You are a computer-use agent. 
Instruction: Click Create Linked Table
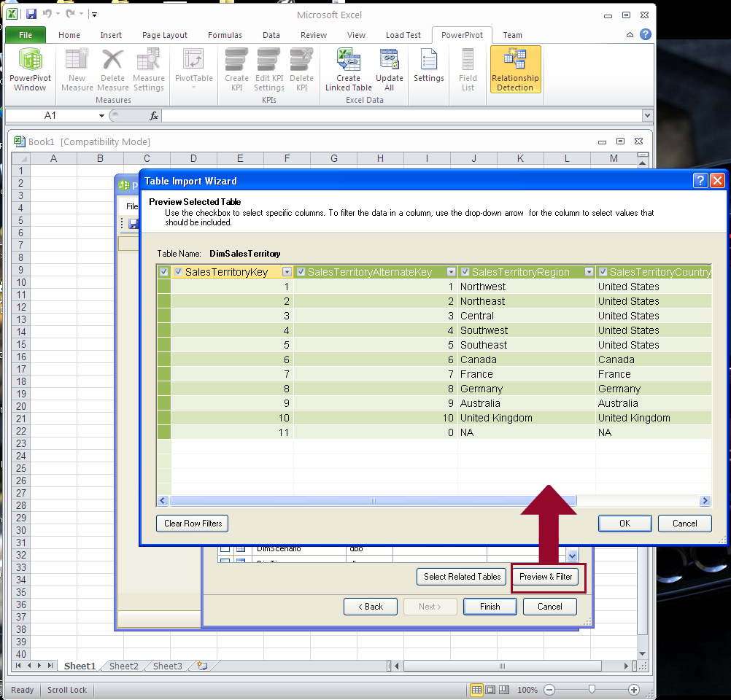tap(348, 69)
